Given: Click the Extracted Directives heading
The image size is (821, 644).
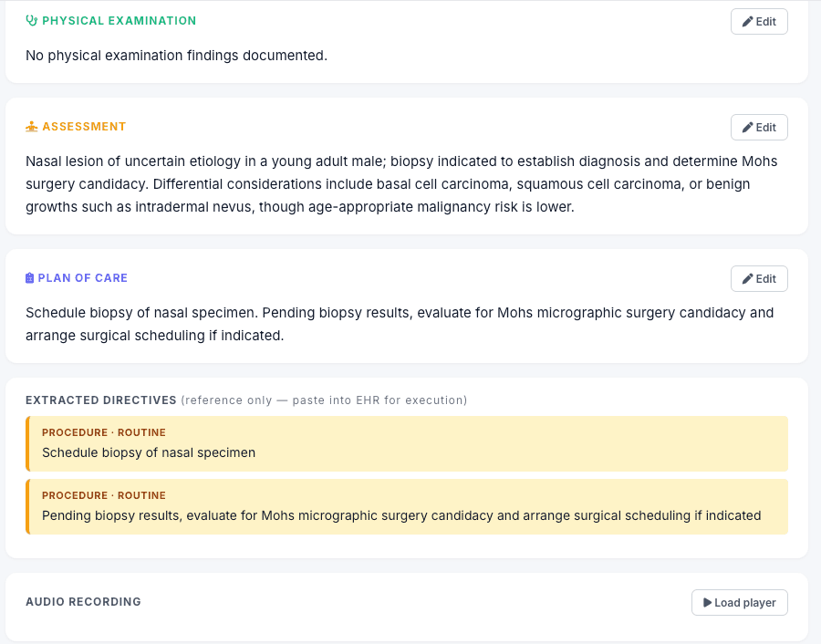Looking at the screenshot, I should [101, 400].
